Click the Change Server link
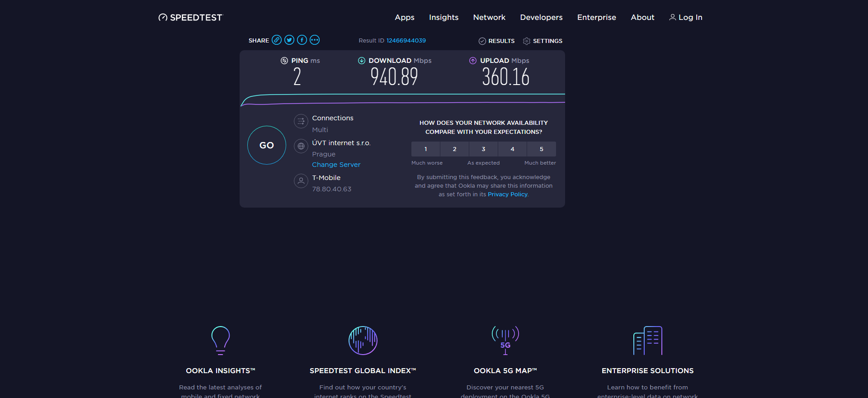This screenshot has height=398, width=868. pos(336,165)
